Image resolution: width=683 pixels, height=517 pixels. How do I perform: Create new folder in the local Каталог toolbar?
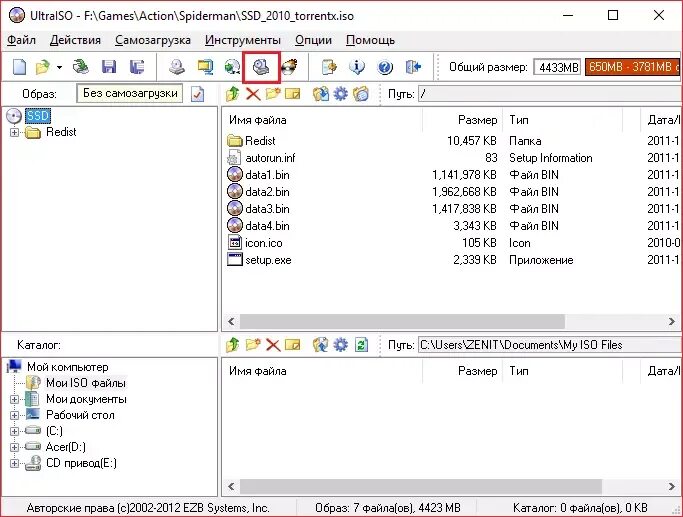tap(253, 345)
